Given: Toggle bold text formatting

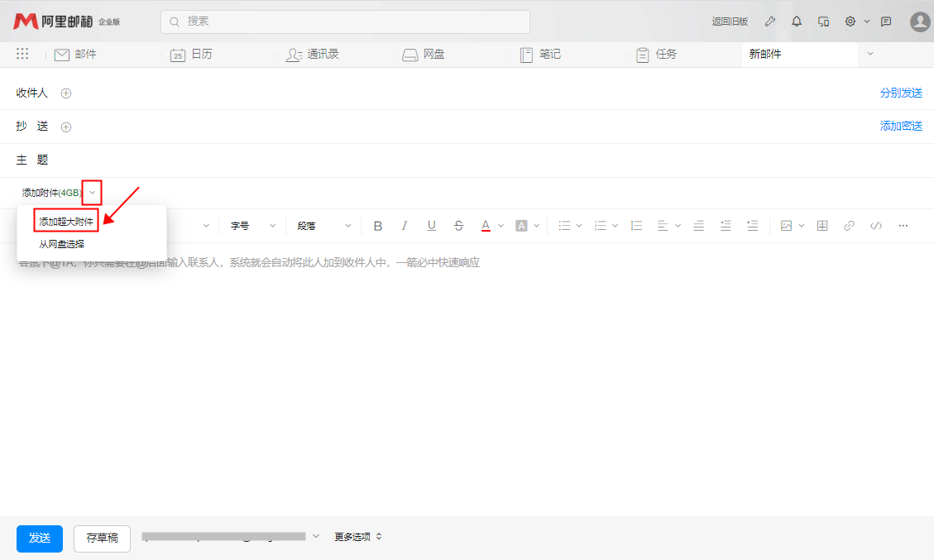Looking at the screenshot, I should click(x=378, y=226).
